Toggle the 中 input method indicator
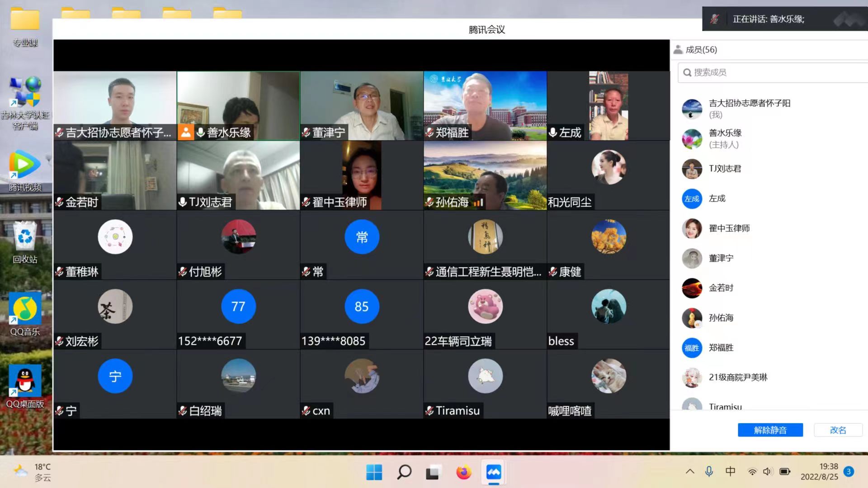Viewport: 868px width, 488px height. coord(730,472)
